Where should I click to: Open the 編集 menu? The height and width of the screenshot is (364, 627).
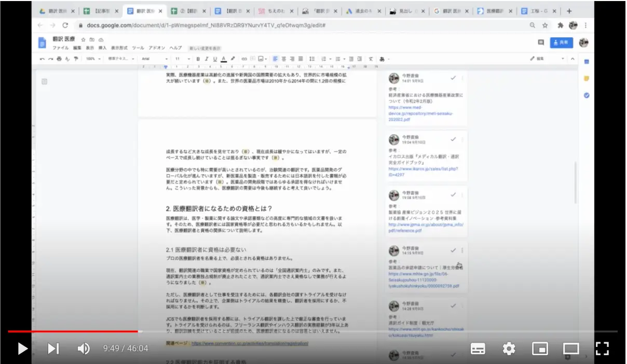[77, 48]
